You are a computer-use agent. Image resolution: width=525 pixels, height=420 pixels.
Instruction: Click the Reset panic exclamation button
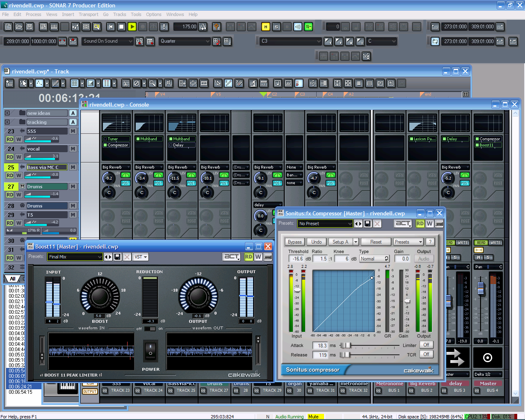point(164,27)
